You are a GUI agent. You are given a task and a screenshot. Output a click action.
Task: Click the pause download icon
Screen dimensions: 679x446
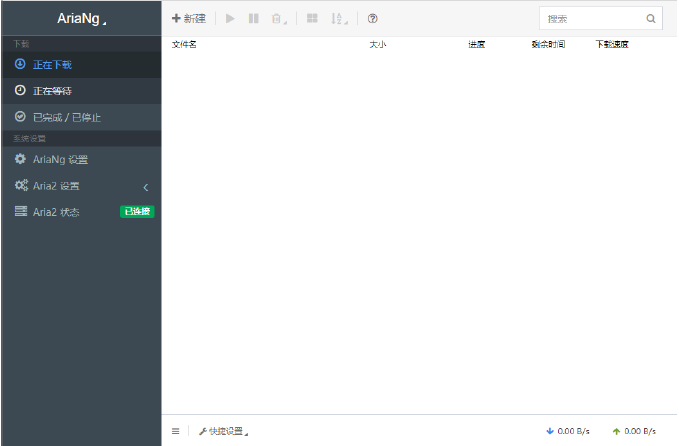point(254,18)
